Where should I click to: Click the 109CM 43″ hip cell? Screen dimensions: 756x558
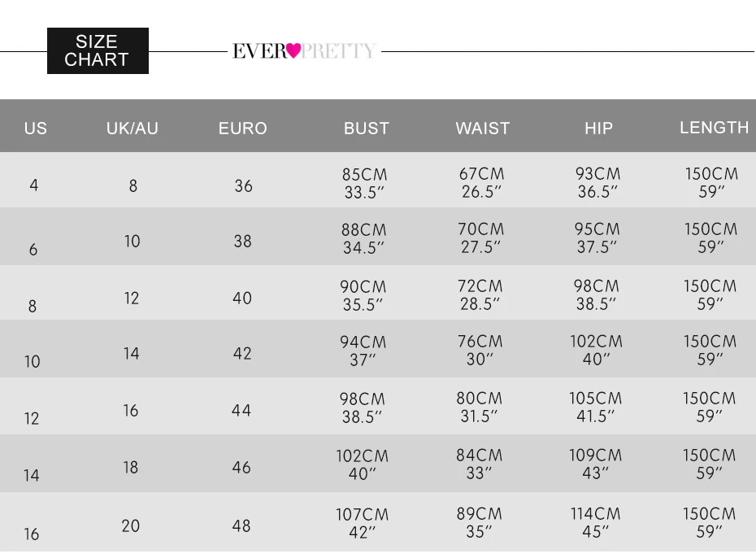(595, 464)
